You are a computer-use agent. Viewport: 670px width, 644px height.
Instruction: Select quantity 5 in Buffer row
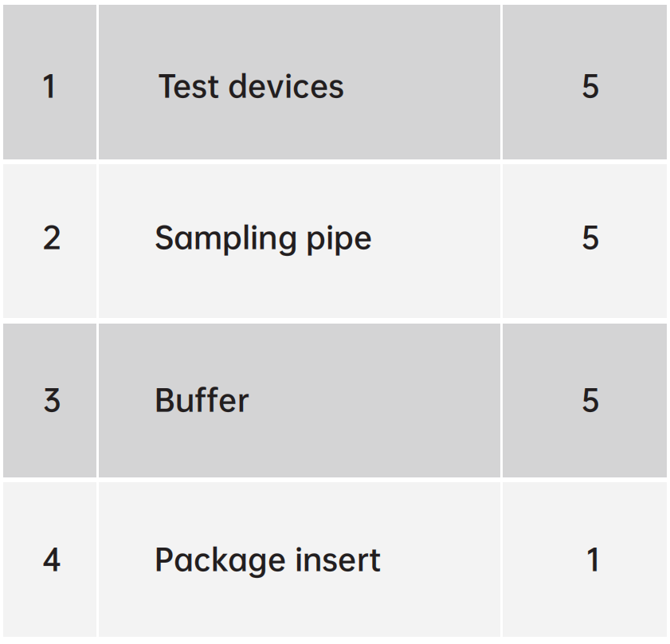pyautogui.click(x=590, y=400)
